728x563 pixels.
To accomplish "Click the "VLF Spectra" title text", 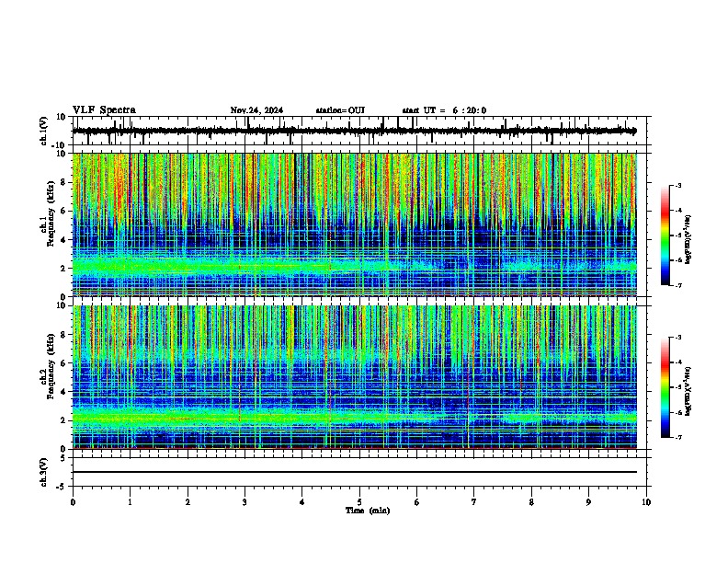I will [x=104, y=109].
